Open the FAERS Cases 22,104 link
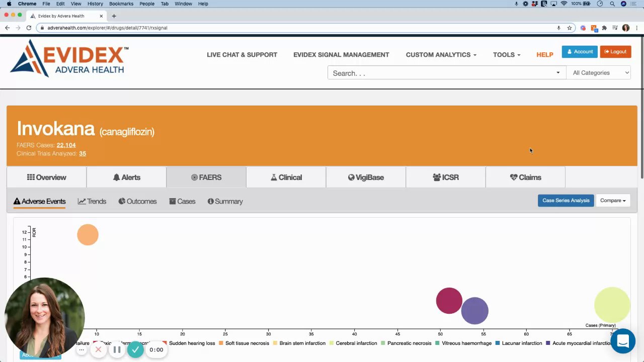 [x=66, y=145]
